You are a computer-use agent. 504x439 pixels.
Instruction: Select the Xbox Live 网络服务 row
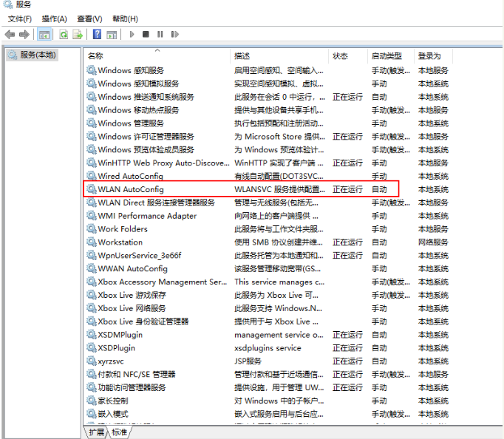pyautogui.click(x=268, y=308)
